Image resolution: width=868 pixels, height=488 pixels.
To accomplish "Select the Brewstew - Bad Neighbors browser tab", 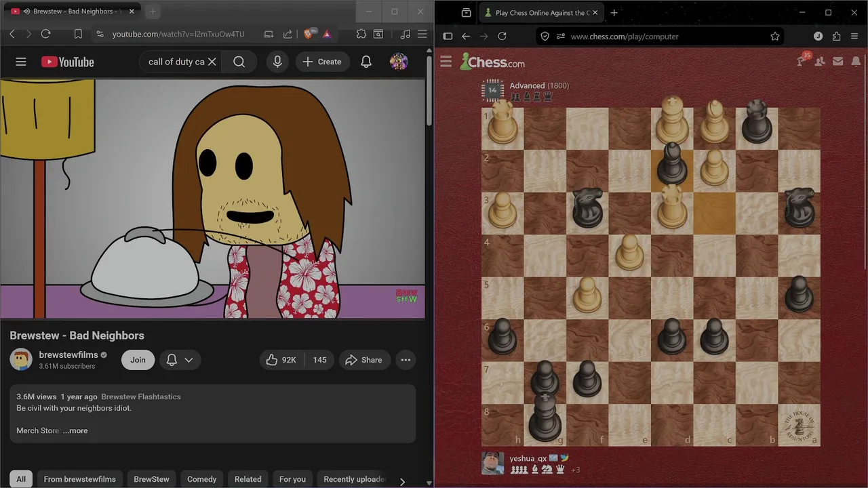I will [x=71, y=12].
